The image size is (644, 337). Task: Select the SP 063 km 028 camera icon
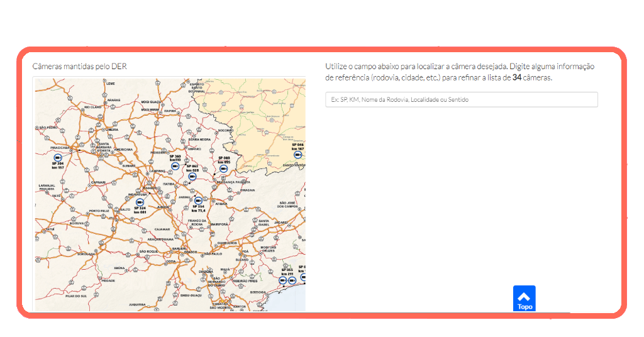coord(192,177)
